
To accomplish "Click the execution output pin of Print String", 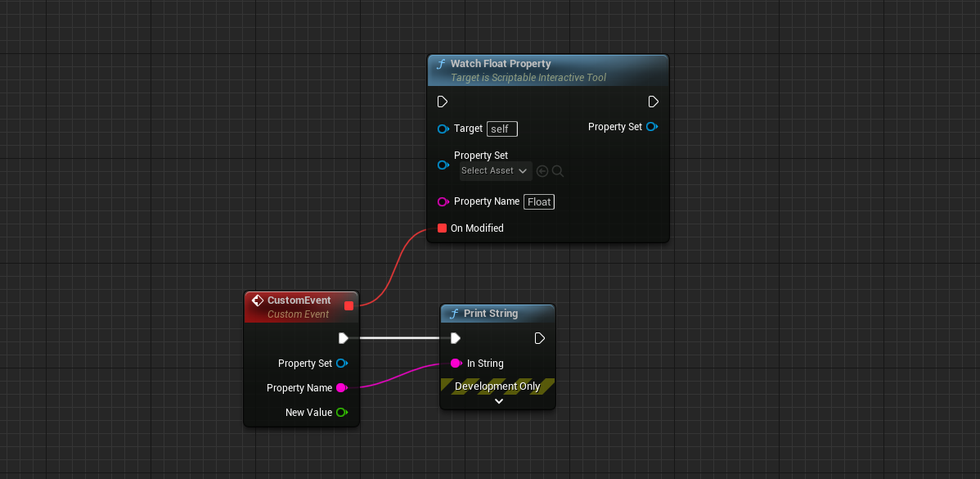I will (539, 337).
